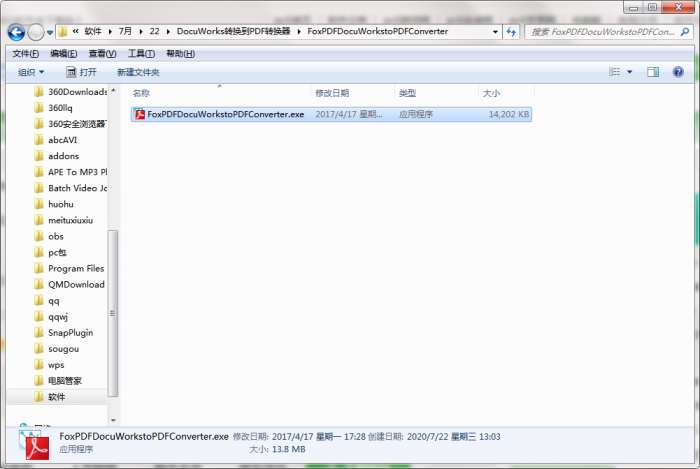
Task: Click the 打开 toolbar button
Action: [81, 72]
